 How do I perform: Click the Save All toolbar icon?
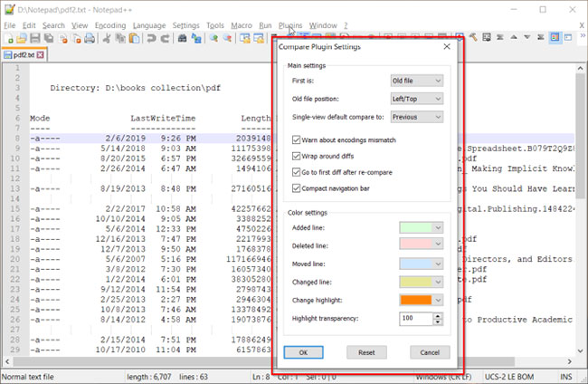(x=49, y=38)
